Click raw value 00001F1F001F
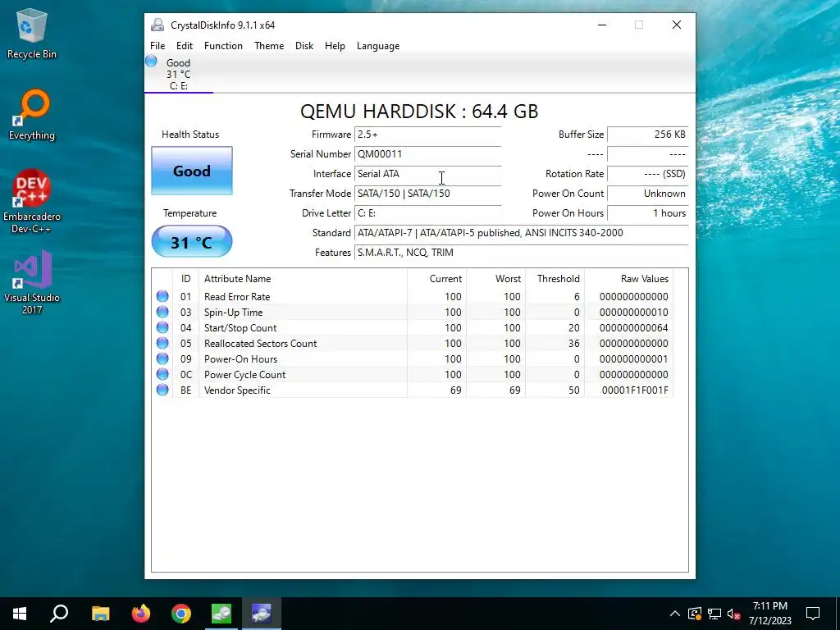The width and height of the screenshot is (840, 630). 635,390
